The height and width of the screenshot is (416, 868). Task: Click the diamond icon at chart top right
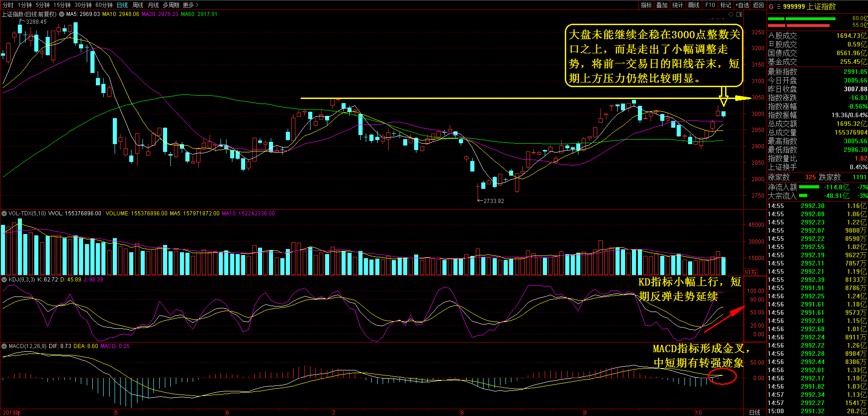pos(731,14)
